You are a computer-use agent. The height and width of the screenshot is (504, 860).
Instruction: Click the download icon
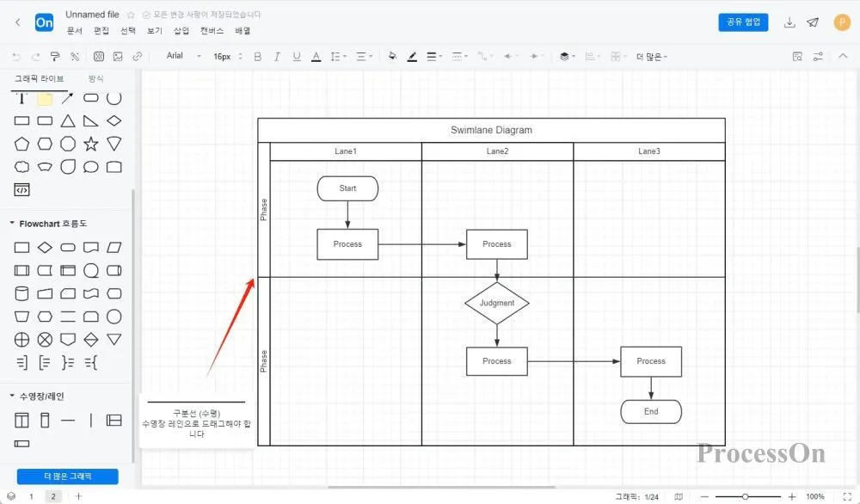tap(789, 22)
